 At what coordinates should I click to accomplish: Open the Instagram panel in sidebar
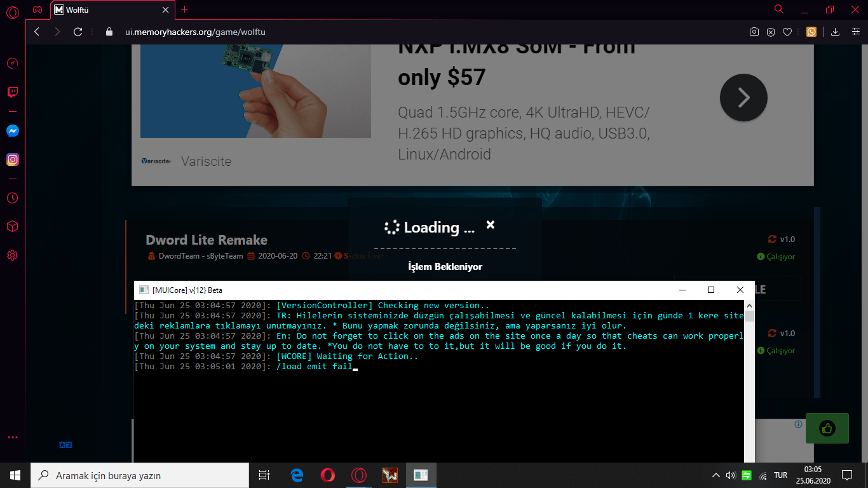(12, 159)
